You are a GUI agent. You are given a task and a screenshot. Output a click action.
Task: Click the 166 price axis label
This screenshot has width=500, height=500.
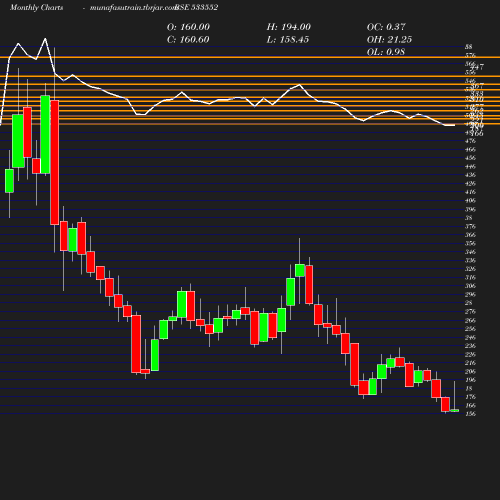point(470,405)
